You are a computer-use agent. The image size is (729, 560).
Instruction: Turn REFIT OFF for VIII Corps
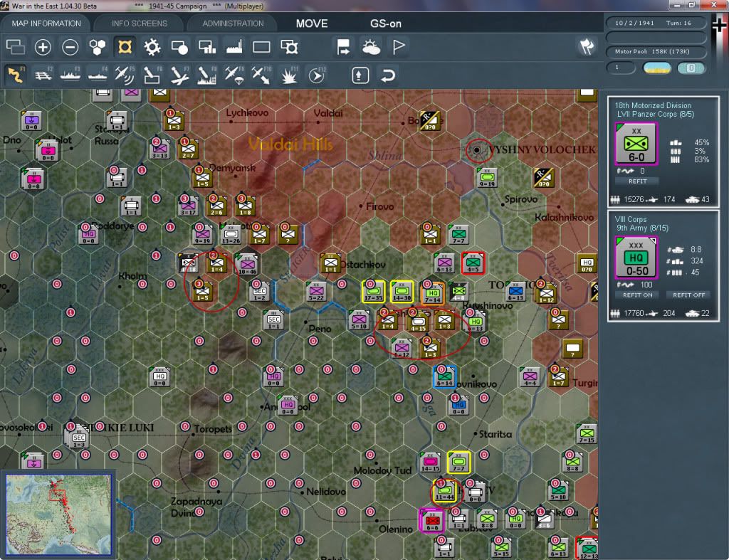tap(688, 295)
